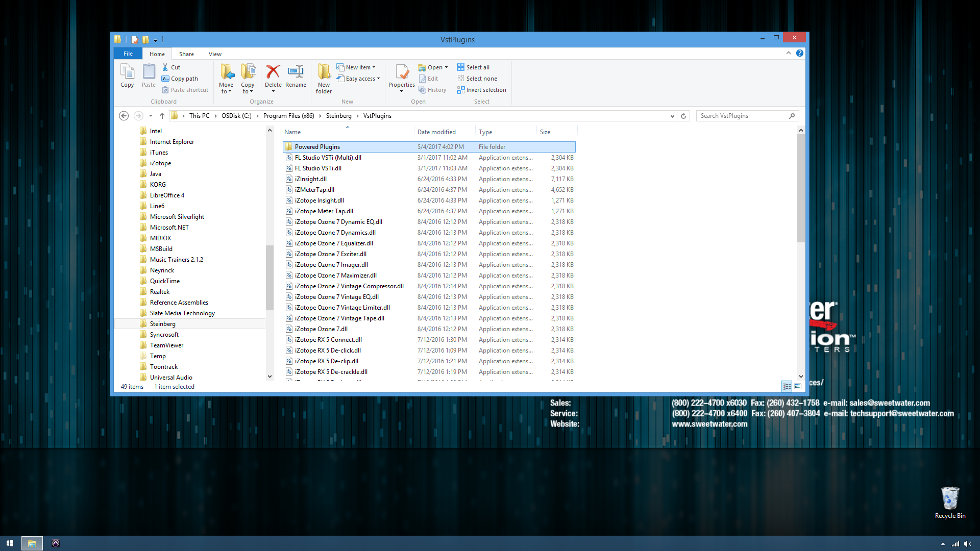Open the Easy access dropdown
The height and width of the screenshot is (551, 980).
click(x=359, y=78)
